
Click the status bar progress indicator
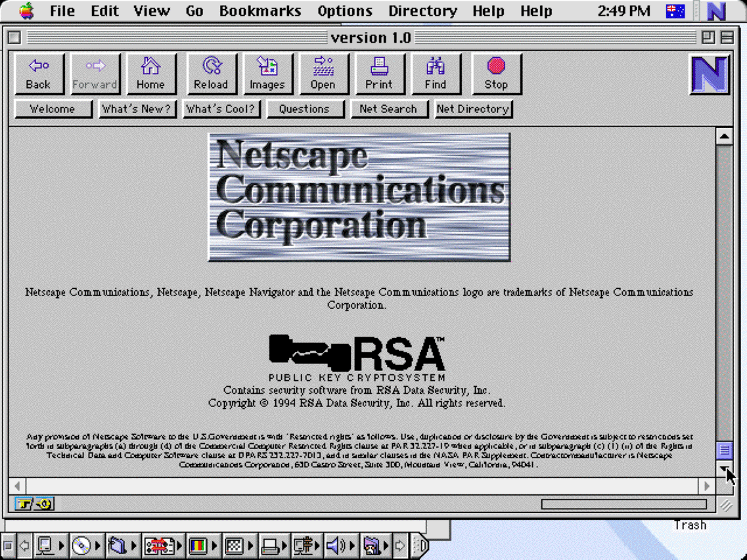pyautogui.click(x=623, y=504)
